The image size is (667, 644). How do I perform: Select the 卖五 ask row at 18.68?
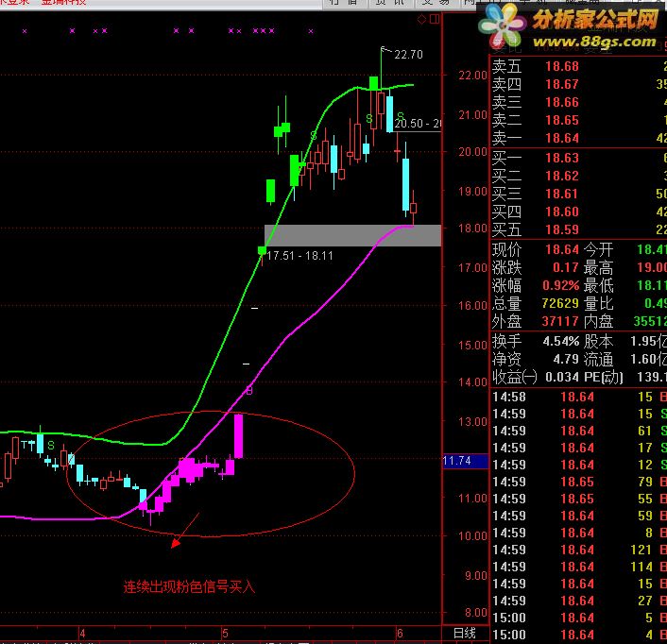[579, 66]
